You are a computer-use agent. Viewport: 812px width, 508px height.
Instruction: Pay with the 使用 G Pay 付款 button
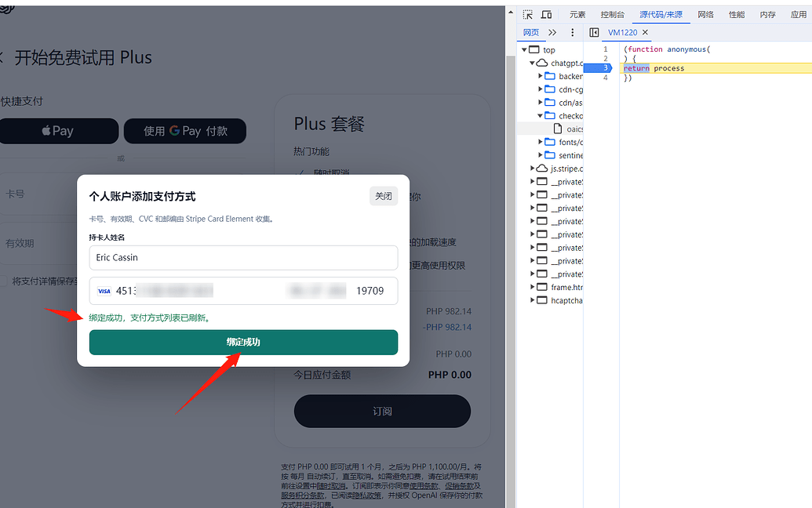[x=185, y=131]
